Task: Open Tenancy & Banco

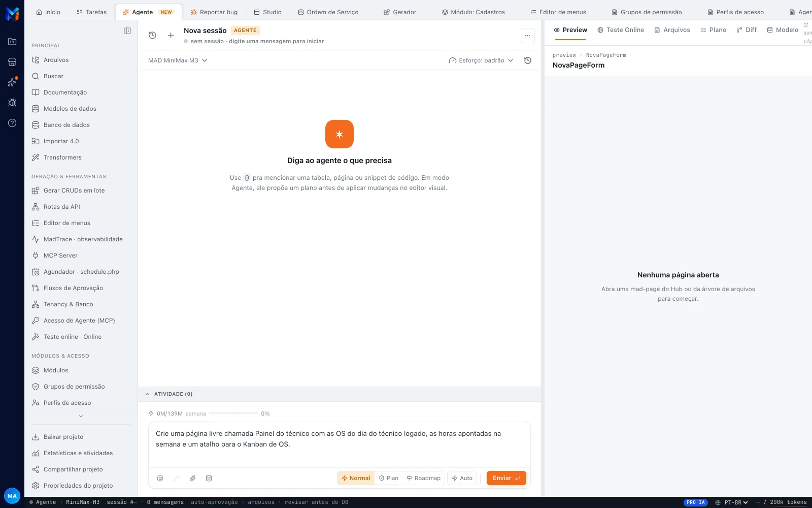Action: (x=81, y=304)
